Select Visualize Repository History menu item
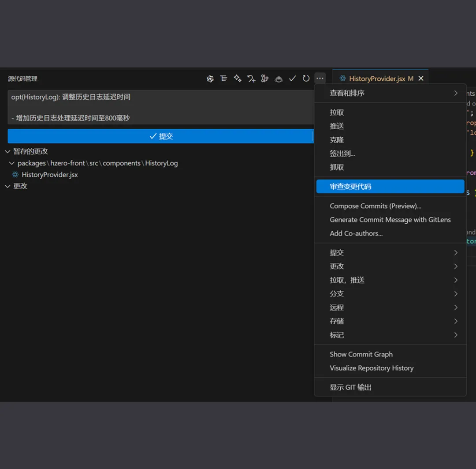Screen dimensions: 476x469 [390, 368]
